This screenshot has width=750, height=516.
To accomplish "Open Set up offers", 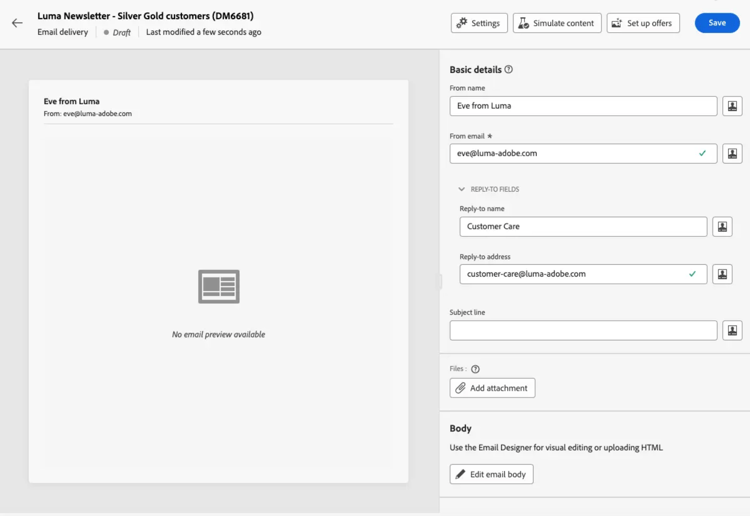I will coord(643,23).
